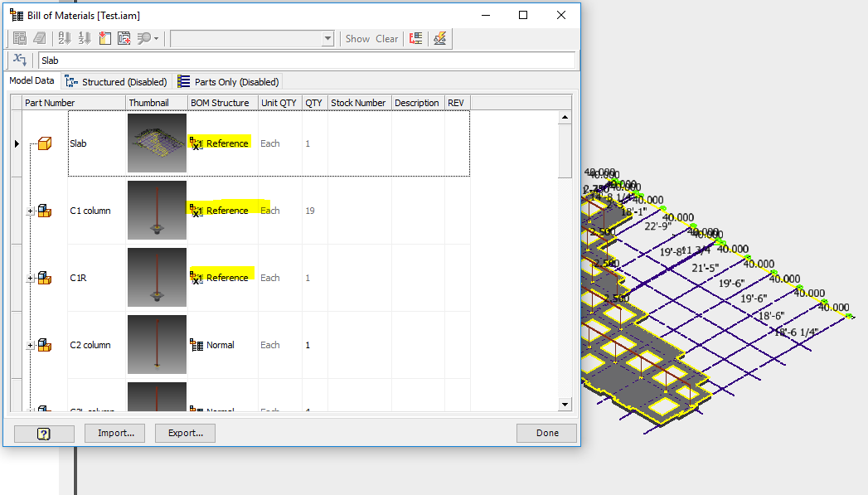Expand the C1R tree row
The image size is (868, 495).
[x=29, y=278]
